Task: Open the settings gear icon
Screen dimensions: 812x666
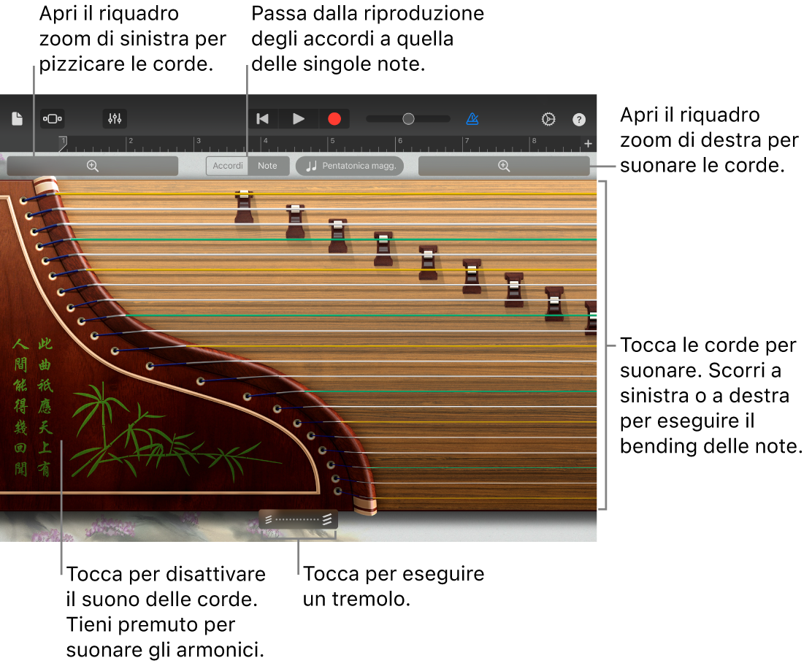Action: 548,118
